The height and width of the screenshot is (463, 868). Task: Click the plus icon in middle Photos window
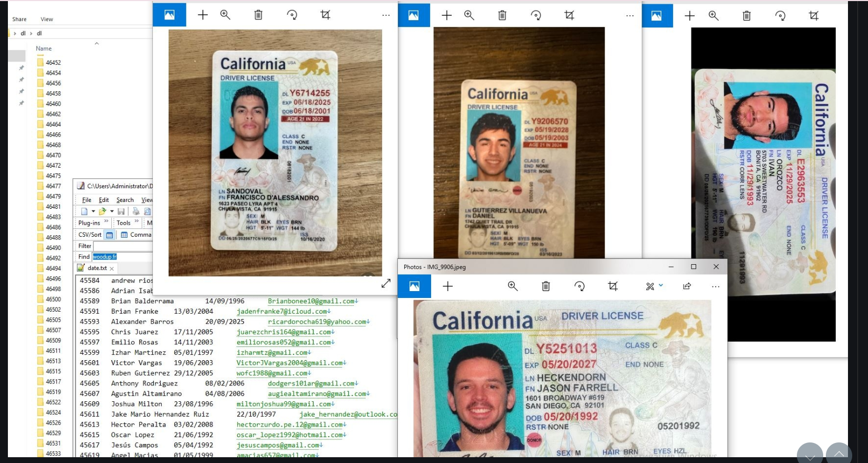click(x=447, y=15)
